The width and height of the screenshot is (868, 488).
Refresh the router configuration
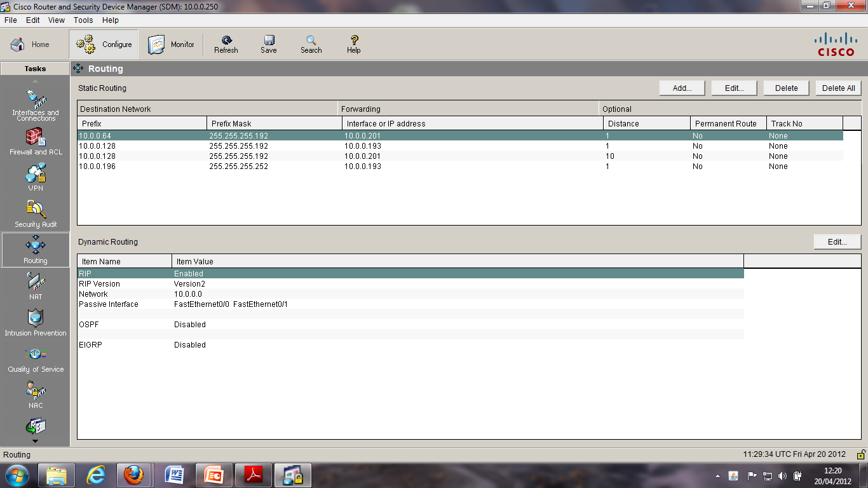[x=226, y=44]
